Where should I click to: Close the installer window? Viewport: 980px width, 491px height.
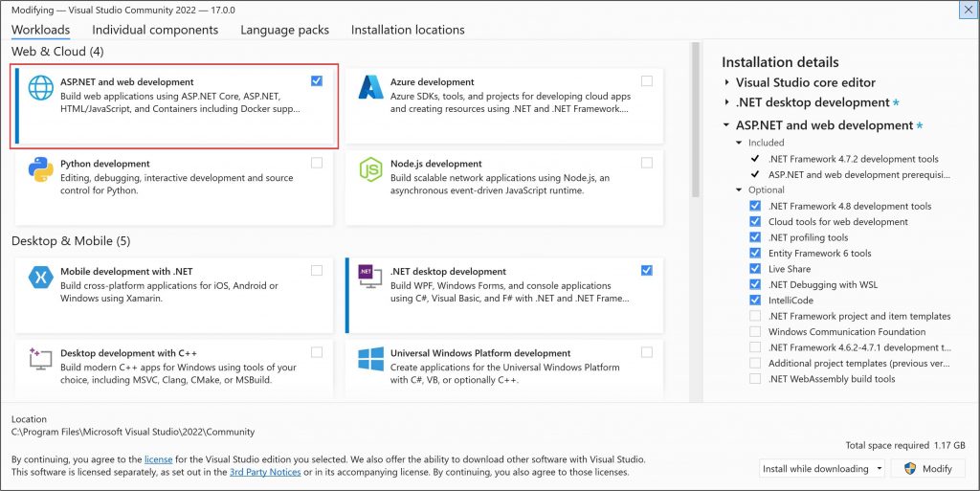point(969,10)
